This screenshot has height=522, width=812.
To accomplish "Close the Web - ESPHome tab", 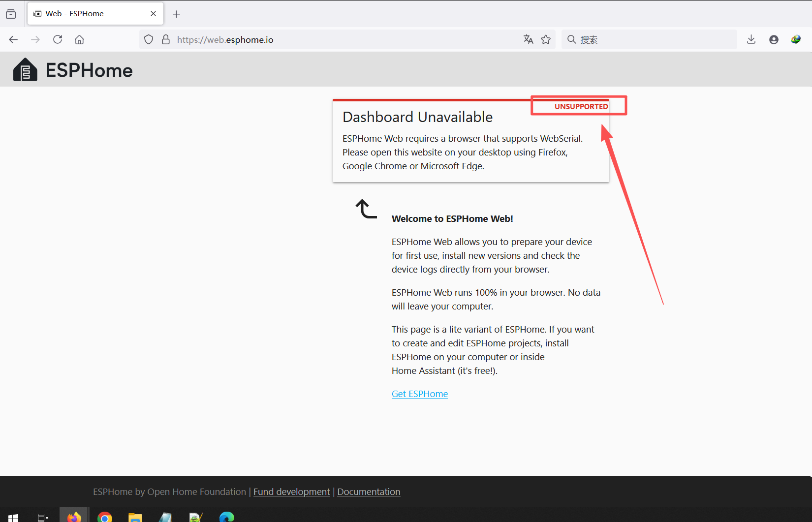I will tap(154, 14).
